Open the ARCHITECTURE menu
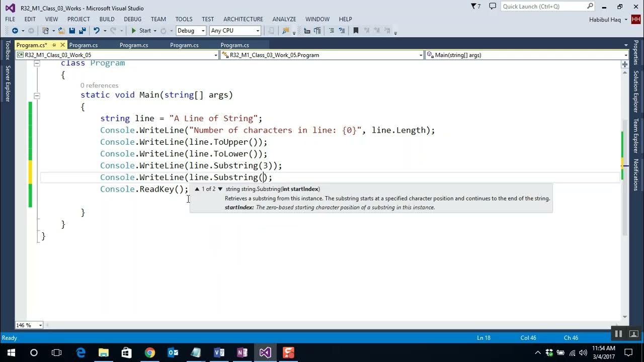644x362 pixels. (x=243, y=19)
